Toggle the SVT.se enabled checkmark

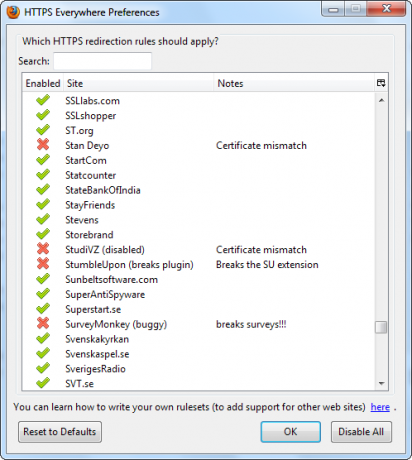(x=43, y=383)
